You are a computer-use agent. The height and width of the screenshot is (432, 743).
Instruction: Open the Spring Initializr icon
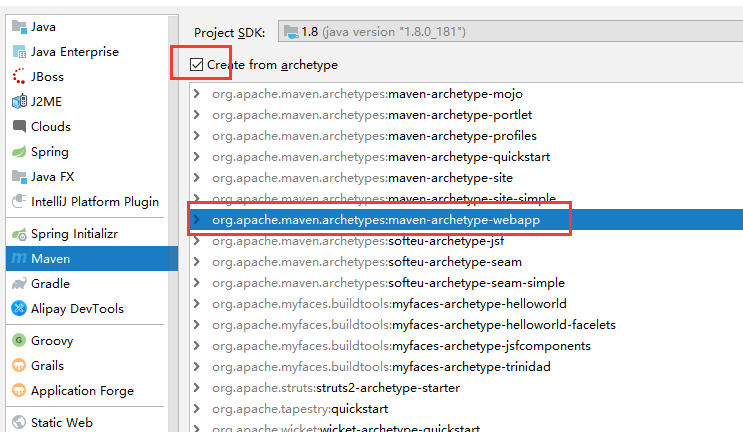click(19, 234)
